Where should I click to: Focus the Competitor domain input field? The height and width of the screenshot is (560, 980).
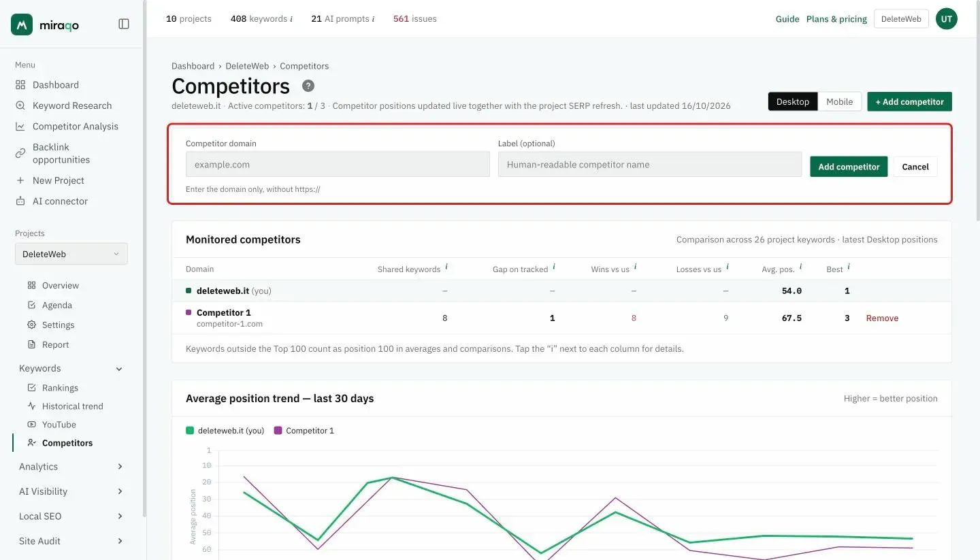338,165
